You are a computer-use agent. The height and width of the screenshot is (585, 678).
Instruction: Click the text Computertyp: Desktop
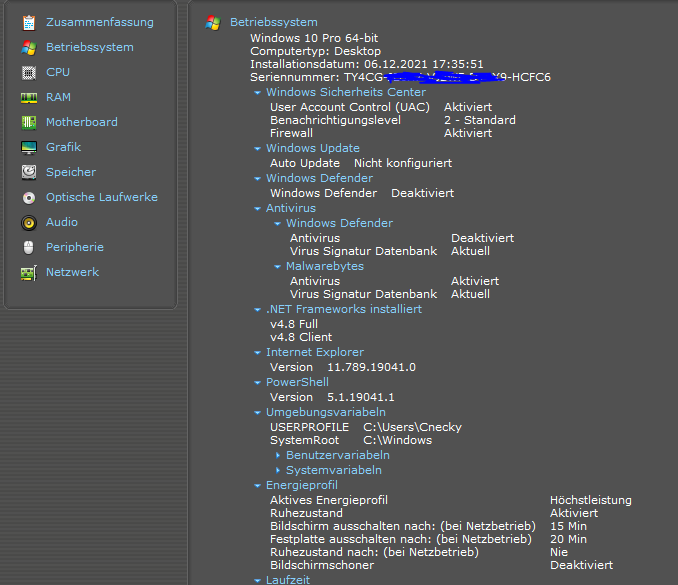pyautogui.click(x=316, y=51)
